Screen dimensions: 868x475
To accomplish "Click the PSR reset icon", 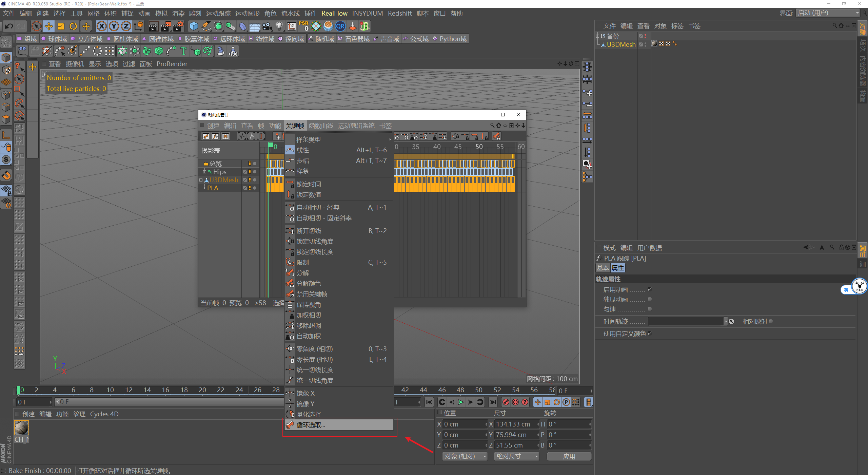I will tap(303, 26).
